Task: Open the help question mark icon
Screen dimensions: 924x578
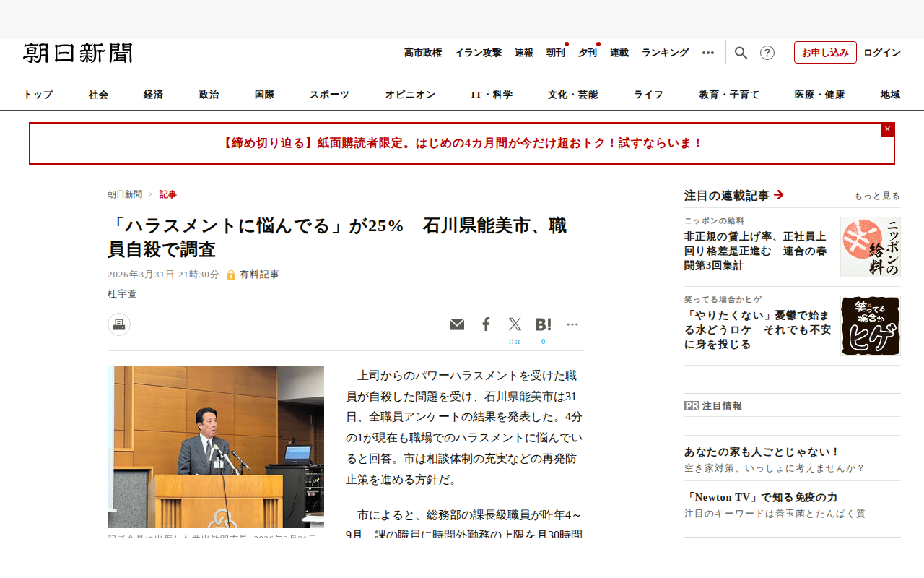Action: click(x=767, y=53)
